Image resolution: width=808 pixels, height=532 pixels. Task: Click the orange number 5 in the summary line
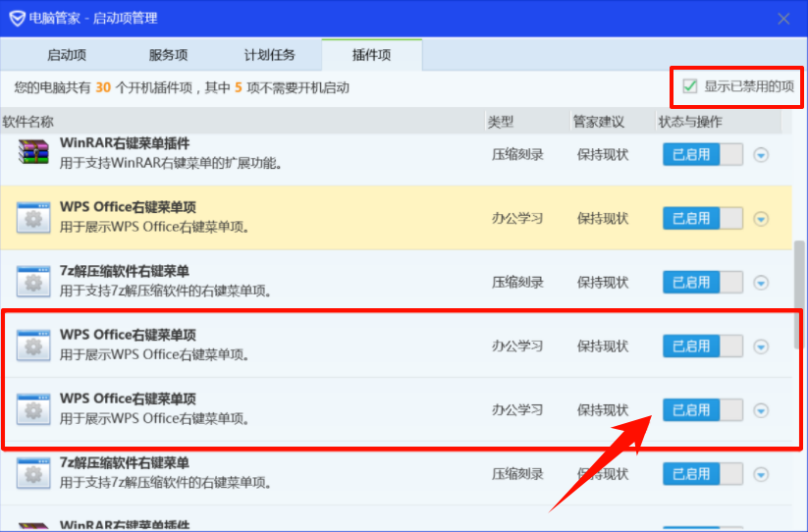tap(238, 87)
